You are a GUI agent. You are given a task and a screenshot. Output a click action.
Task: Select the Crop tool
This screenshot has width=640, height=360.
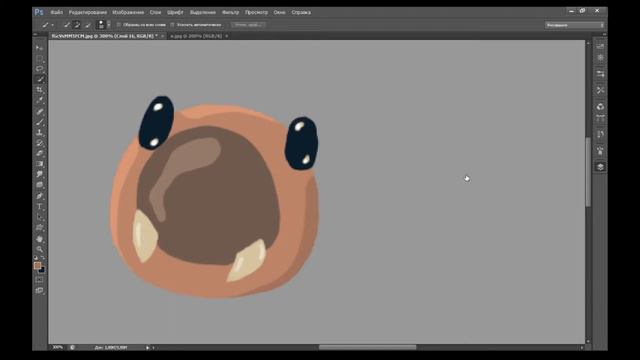click(40, 90)
